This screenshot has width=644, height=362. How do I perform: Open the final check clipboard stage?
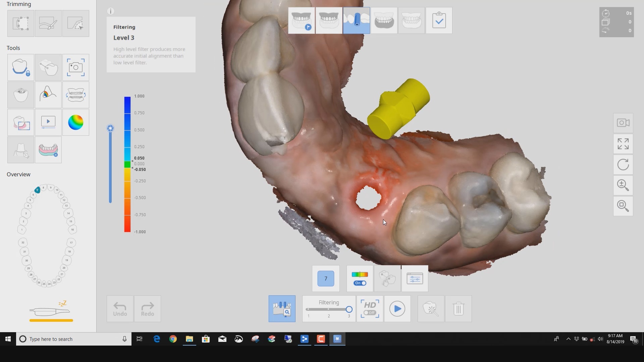tap(439, 20)
